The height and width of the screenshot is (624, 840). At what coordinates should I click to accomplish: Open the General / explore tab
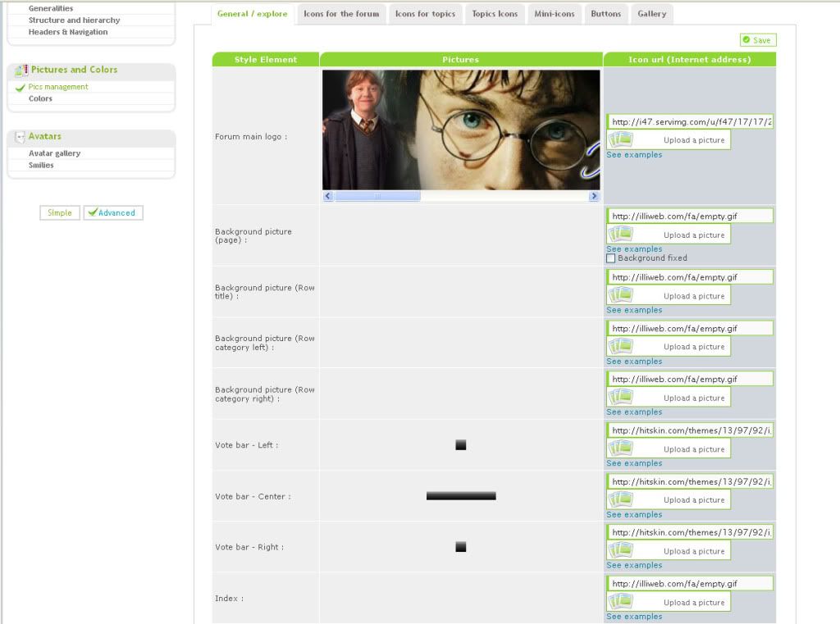tap(253, 14)
